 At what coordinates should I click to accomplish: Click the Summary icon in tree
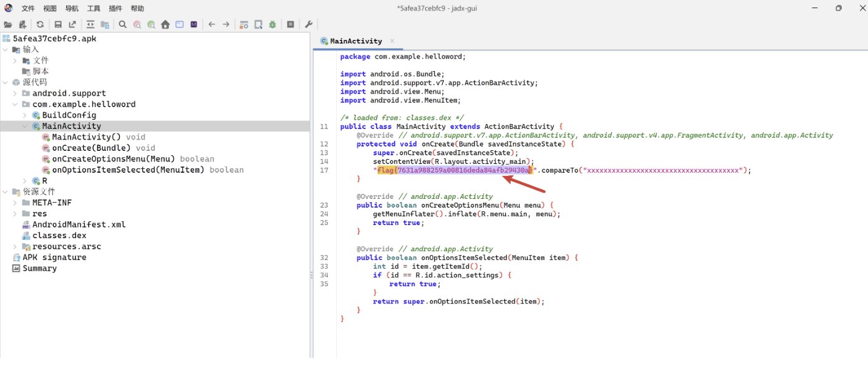[16, 268]
